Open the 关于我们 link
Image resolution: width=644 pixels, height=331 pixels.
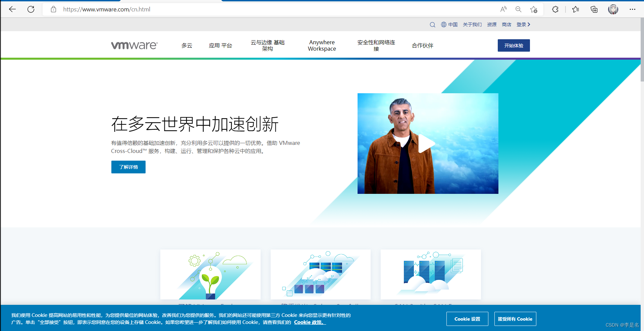[x=472, y=24]
